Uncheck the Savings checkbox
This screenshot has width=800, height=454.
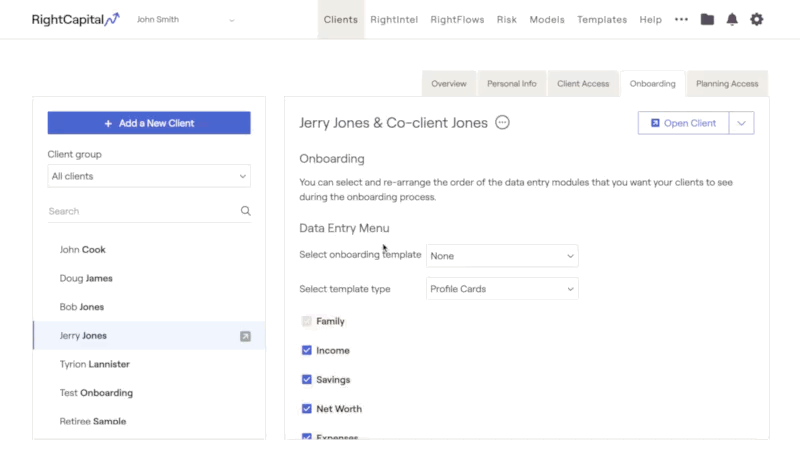coord(307,380)
